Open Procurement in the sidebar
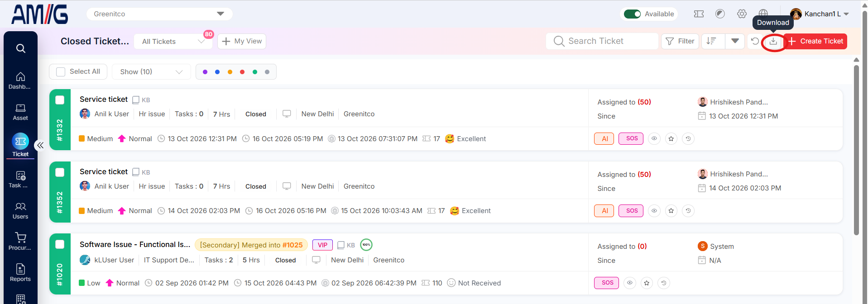The image size is (868, 304). click(x=20, y=242)
